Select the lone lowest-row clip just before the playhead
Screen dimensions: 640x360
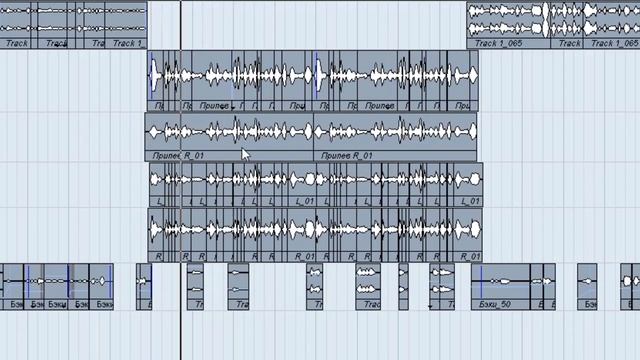pyautogui.click(x=144, y=287)
